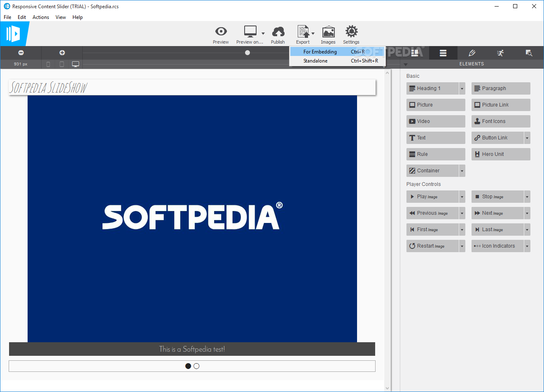Expand the Icon Indicators dropdown arrow
Screen dimensions: 544x392
(527, 246)
